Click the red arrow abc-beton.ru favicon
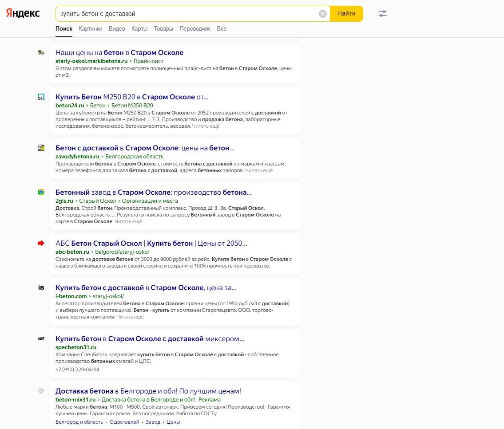The width and height of the screenshot is (504, 429). tap(41, 243)
